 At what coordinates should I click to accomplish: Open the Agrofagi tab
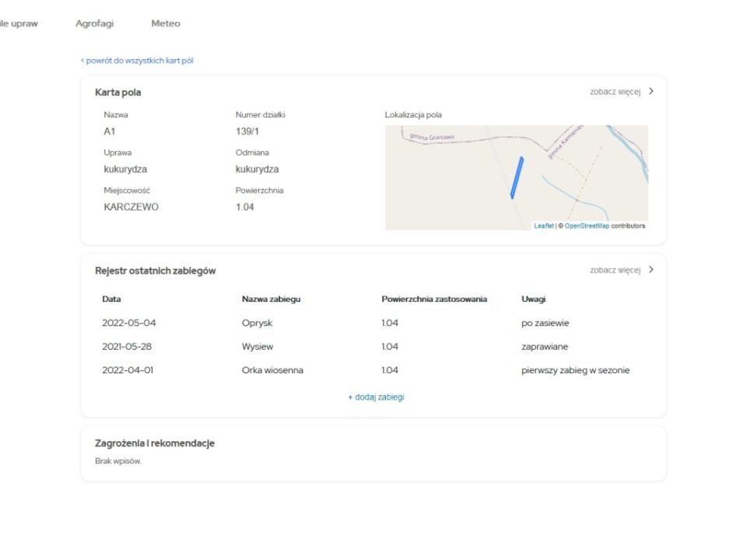[x=94, y=23]
